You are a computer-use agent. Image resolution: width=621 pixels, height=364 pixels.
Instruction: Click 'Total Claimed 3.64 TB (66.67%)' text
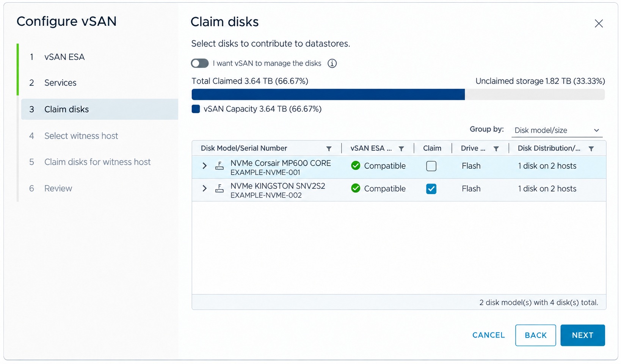(x=250, y=81)
